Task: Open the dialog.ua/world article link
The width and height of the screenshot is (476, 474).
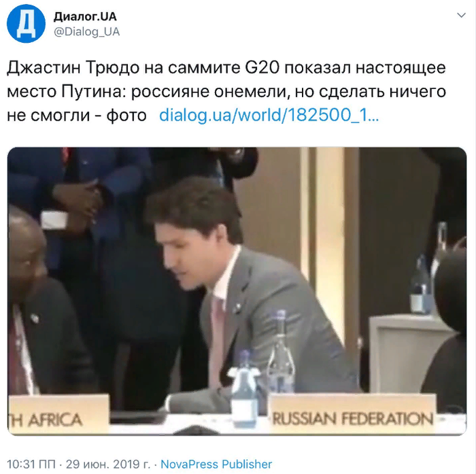Action: pyautogui.click(x=269, y=115)
